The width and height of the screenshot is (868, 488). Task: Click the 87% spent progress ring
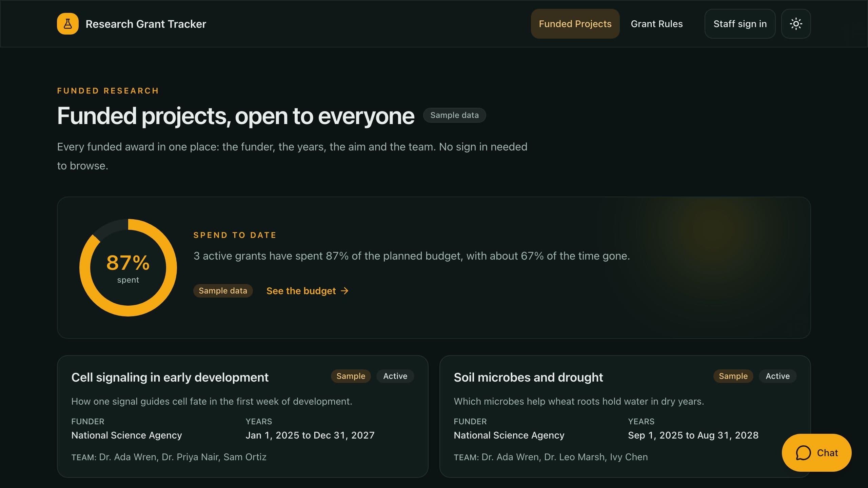point(128,268)
